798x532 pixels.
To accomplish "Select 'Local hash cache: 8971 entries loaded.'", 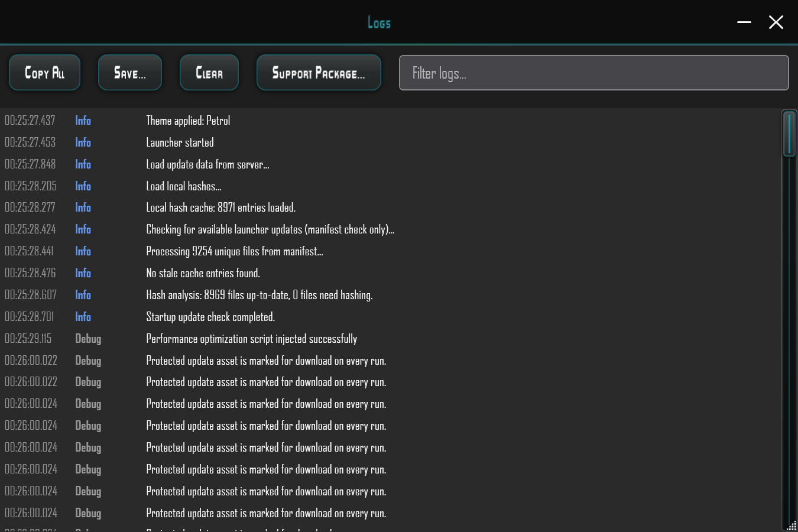I will coord(221,207).
